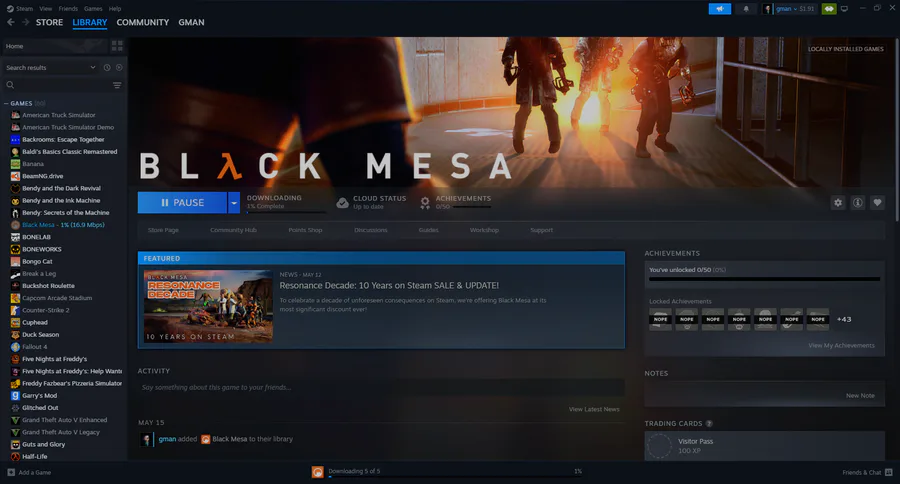900x484 pixels.
Task: Open the Guides link
Action: point(428,230)
